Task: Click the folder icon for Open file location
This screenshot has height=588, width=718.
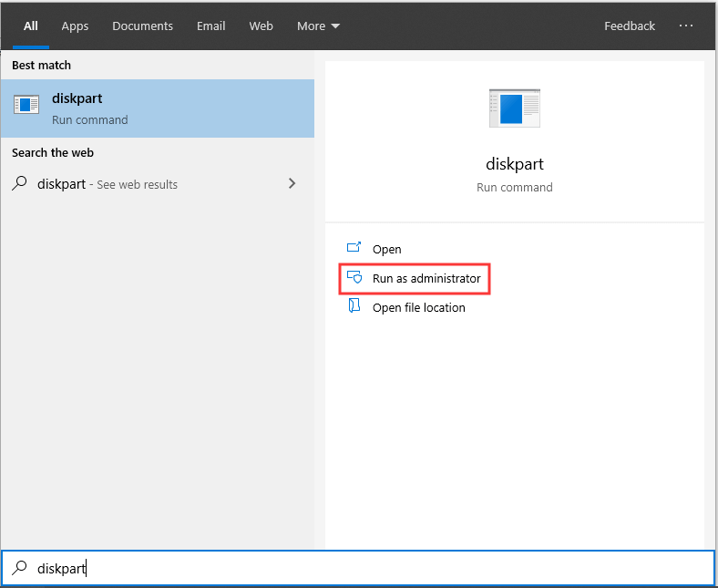Action: pos(354,305)
